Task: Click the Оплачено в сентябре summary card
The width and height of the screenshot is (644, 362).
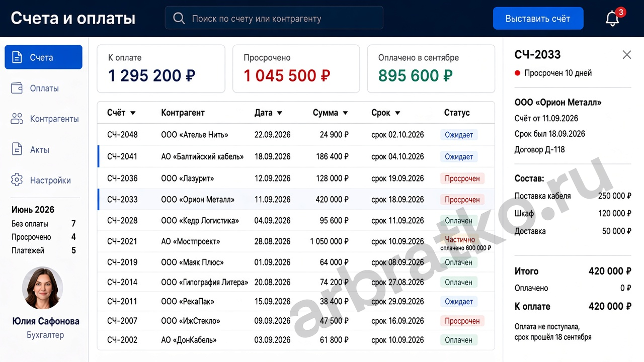Action: pyautogui.click(x=431, y=69)
